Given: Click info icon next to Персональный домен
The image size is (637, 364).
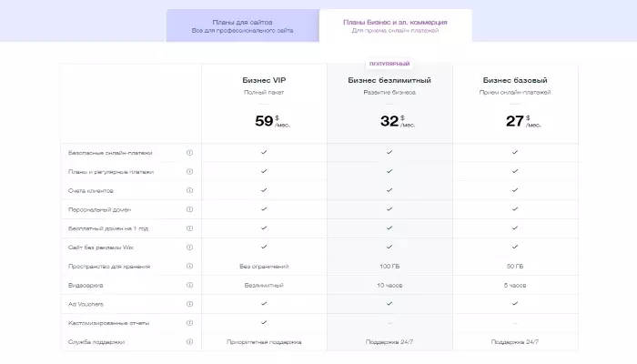Looking at the screenshot, I should pyautogui.click(x=189, y=209).
